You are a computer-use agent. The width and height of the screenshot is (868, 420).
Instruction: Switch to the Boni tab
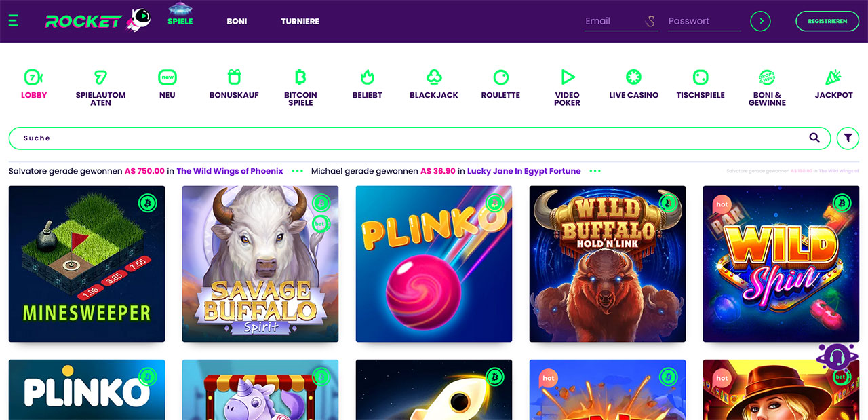click(x=237, y=21)
